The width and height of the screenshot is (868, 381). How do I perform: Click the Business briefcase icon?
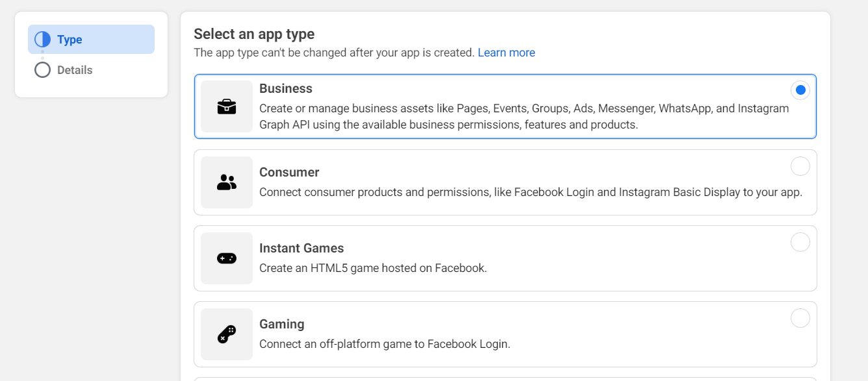(227, 106)
